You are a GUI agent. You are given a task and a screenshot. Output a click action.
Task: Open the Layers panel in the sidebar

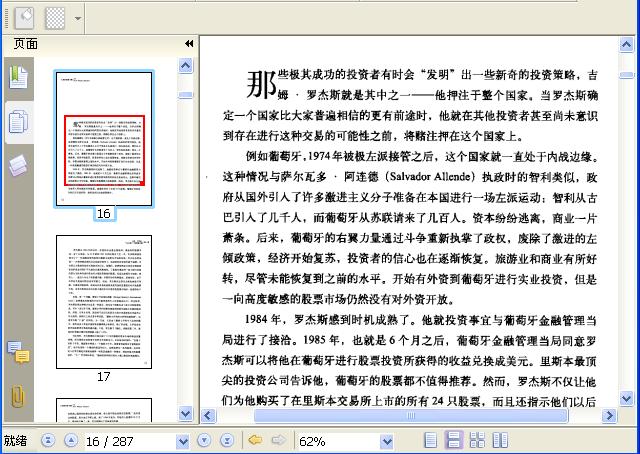[17, 165]
